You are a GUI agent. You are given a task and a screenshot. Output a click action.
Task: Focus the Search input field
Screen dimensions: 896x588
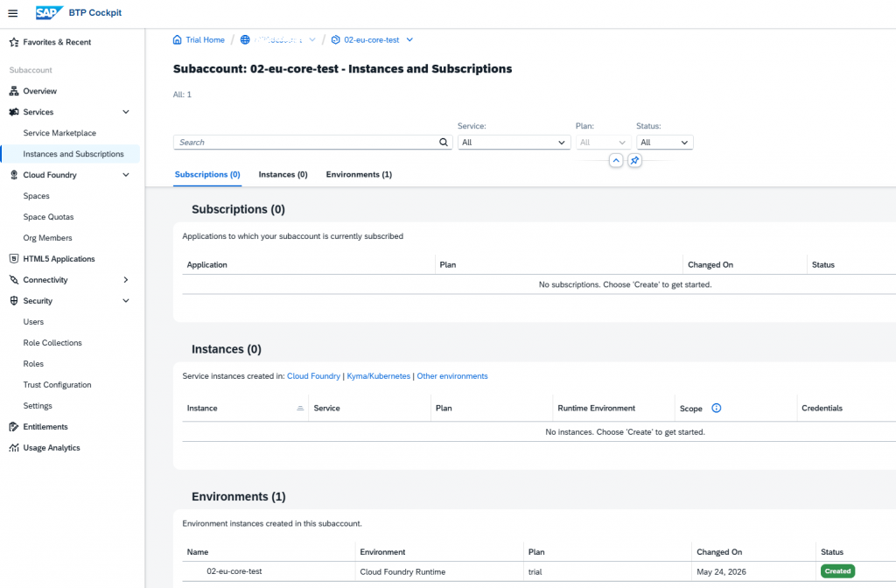click(x=307, y=143)
